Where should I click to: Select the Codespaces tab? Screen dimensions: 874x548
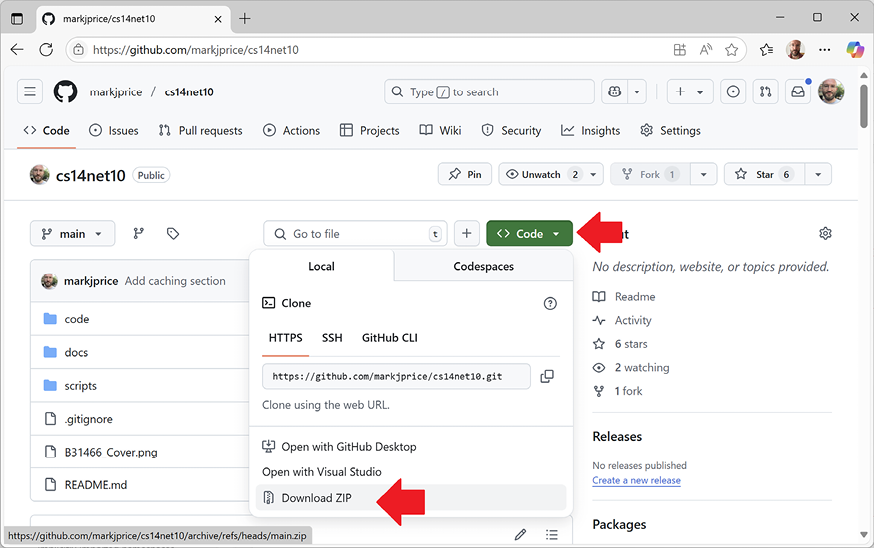483,266
